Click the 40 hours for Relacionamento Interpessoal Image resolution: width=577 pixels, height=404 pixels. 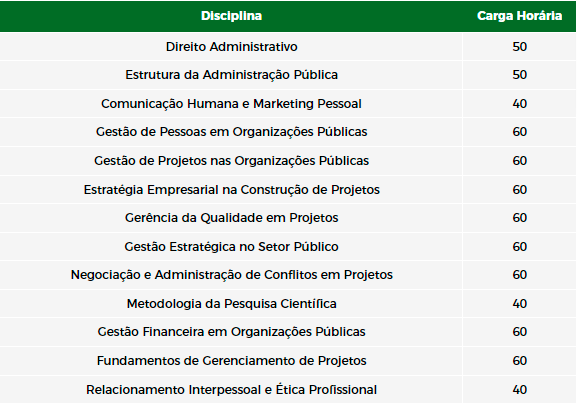[x=520, y=390]
